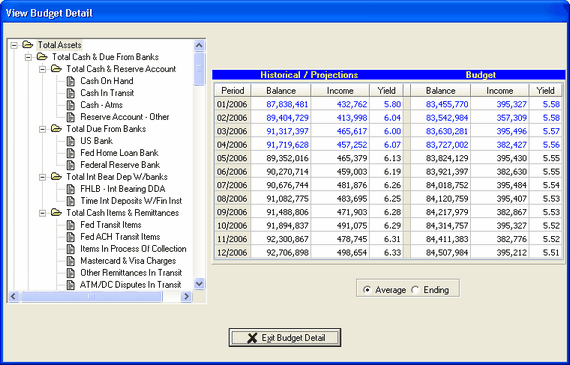Click the historical yield cell 6.33
The image size is (570, 365).
pos(386,252)
